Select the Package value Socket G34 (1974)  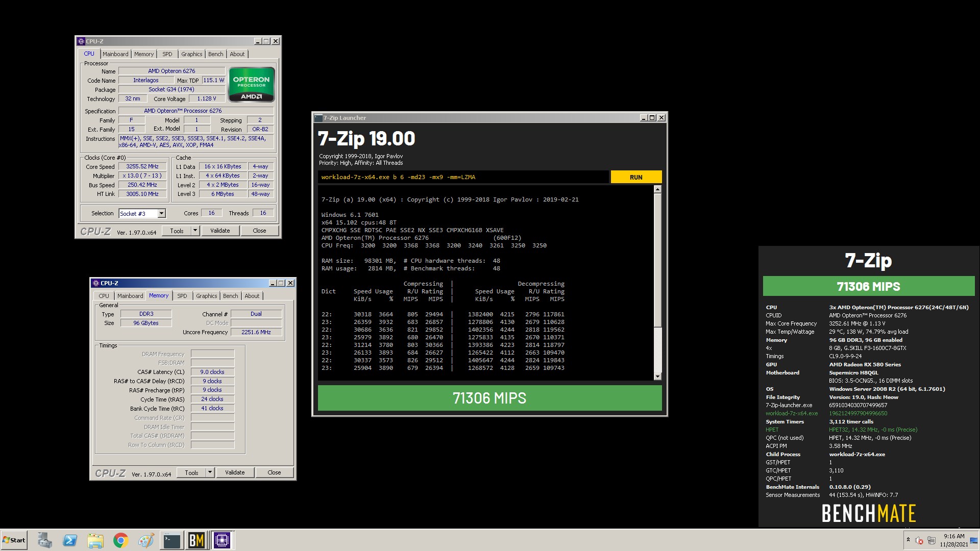point(171,89)
